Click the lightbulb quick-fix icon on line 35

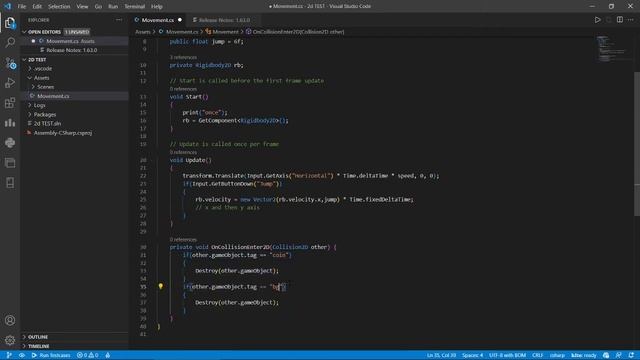pyautogui.click(x=160, y=287)
